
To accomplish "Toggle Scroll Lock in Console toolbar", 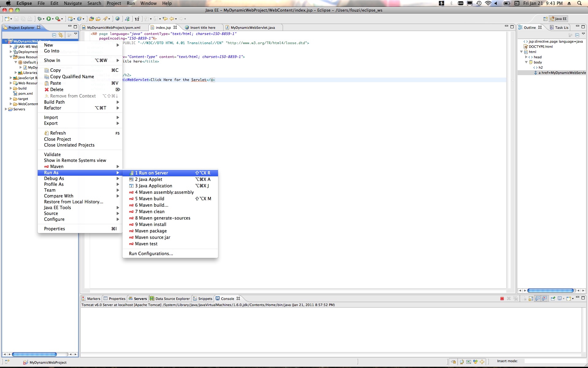I will coord(531,298).
